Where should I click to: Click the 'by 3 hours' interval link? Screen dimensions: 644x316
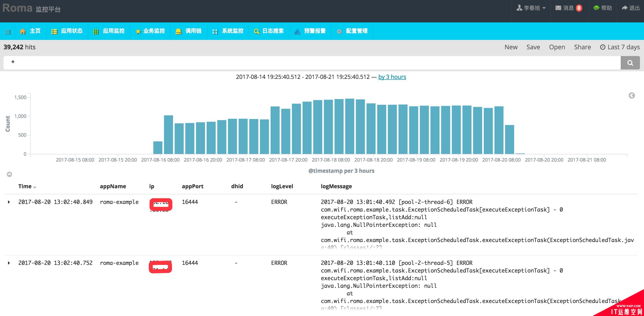pos(392,77)
